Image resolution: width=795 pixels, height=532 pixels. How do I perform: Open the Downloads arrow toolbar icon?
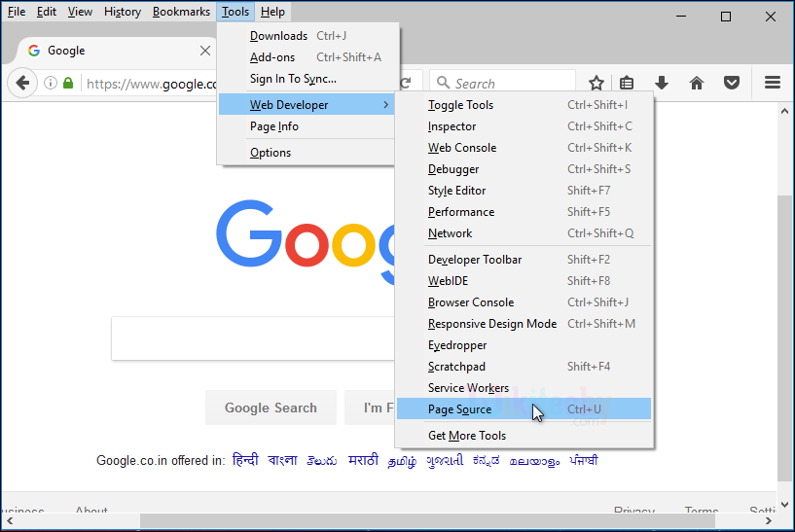[x=662, y=84]
